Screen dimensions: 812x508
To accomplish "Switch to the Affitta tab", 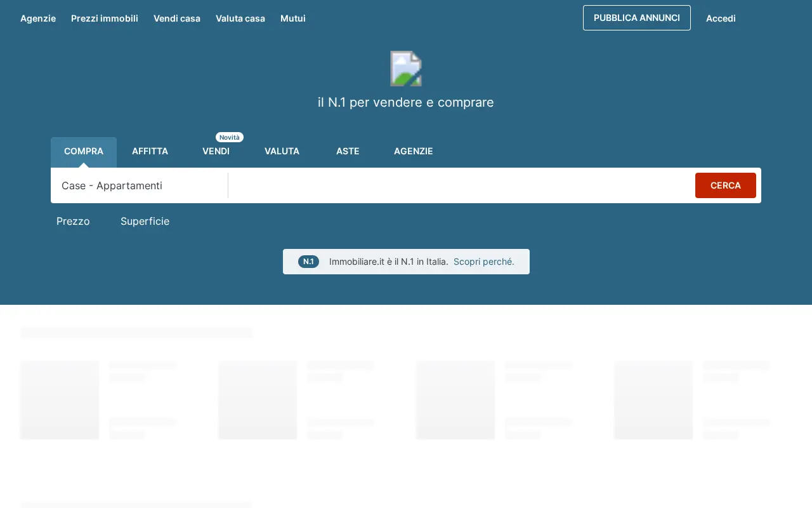I will 150,151.
